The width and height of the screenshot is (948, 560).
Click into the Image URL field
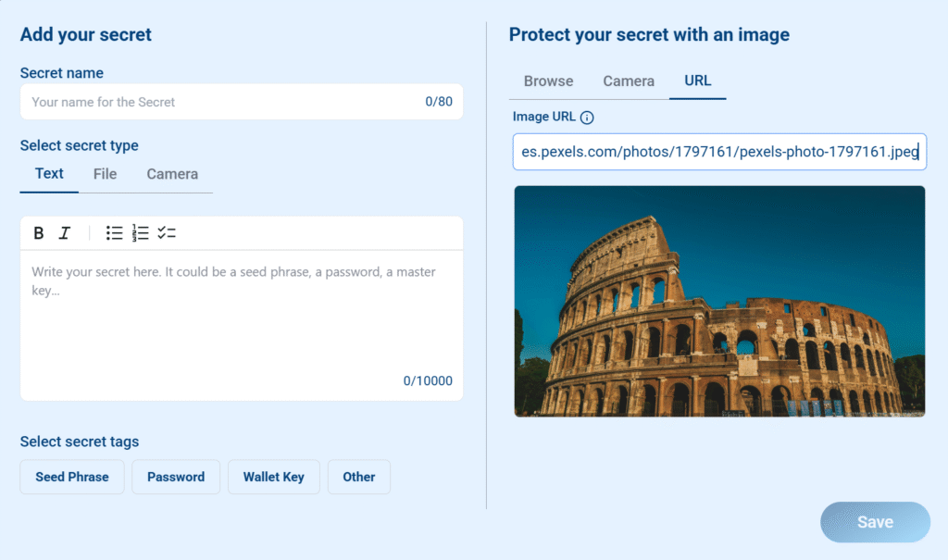tap(719, 152)
